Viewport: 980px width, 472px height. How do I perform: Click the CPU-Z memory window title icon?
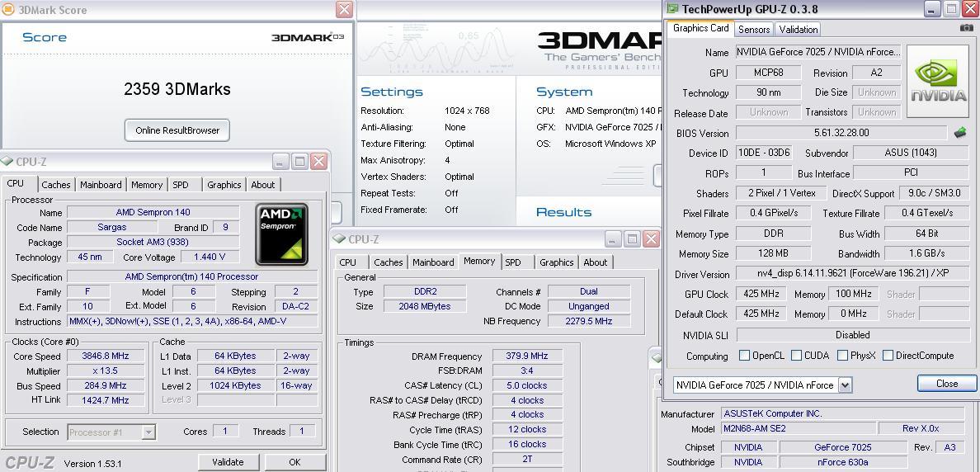click(x=339, y=238)
